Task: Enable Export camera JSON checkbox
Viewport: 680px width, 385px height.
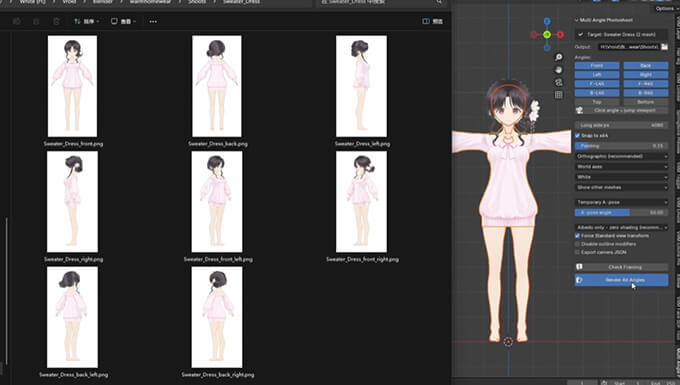Action: [x=577, y=252]
